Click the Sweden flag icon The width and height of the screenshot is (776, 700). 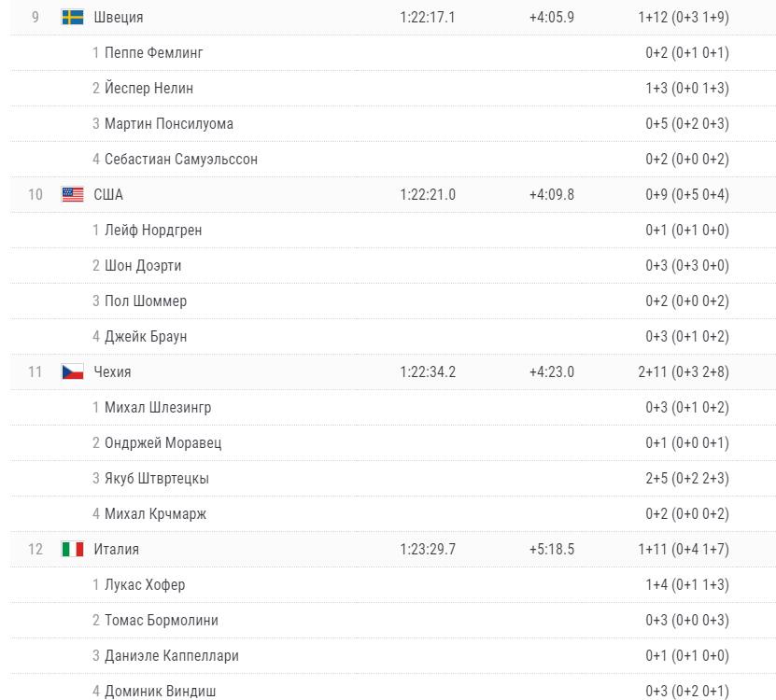coord(72,18)
